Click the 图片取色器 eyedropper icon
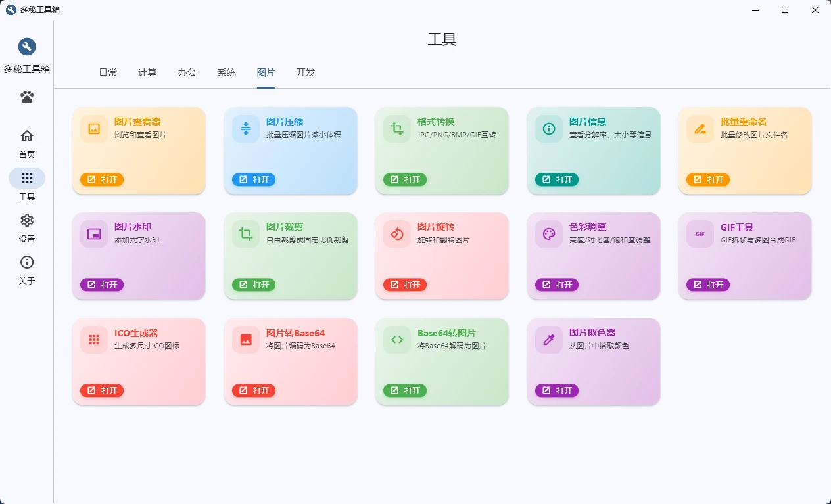Image resolution: width=831 pixels, height=504 pixels. click(548, 340)
